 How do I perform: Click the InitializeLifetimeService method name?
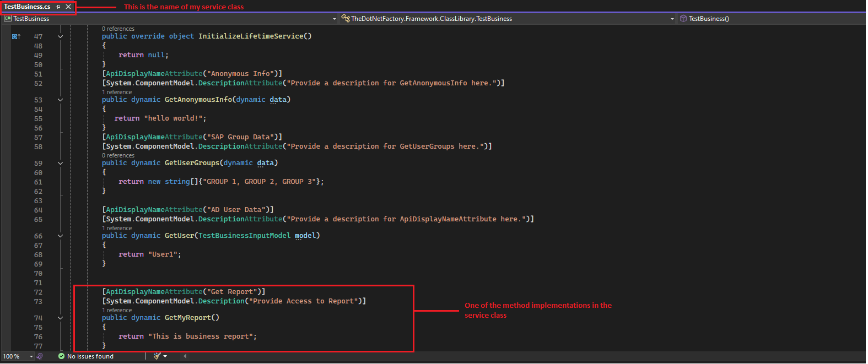(x=251, y=36)
